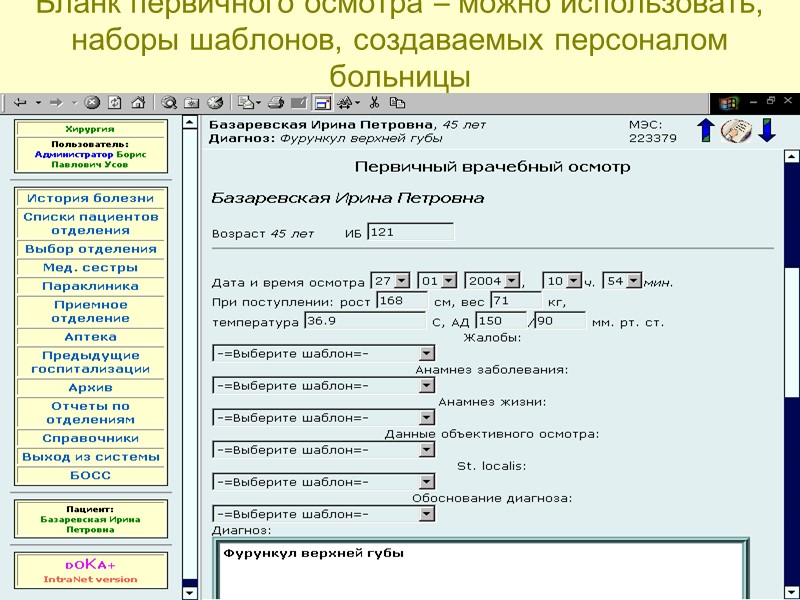The image size is (800, 600).
Task: Toggle the fullscreen window toolbar icon
Action: tap(322, 103)
